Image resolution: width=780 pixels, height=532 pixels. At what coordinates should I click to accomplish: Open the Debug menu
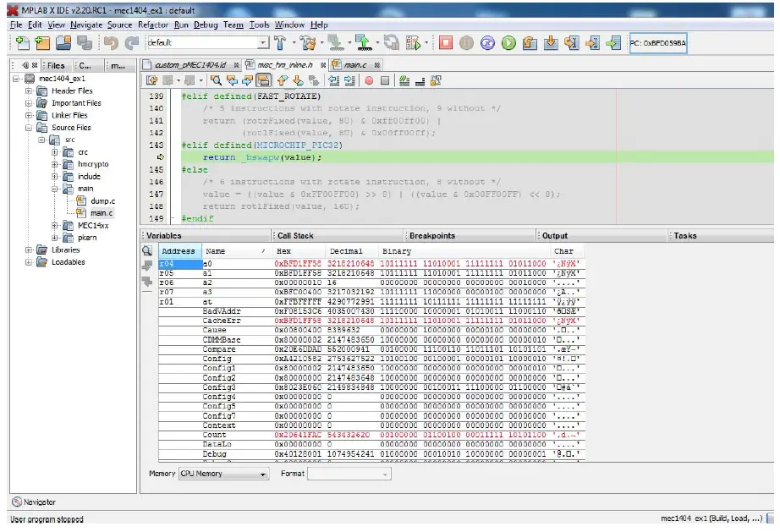[x=206, y=25]
